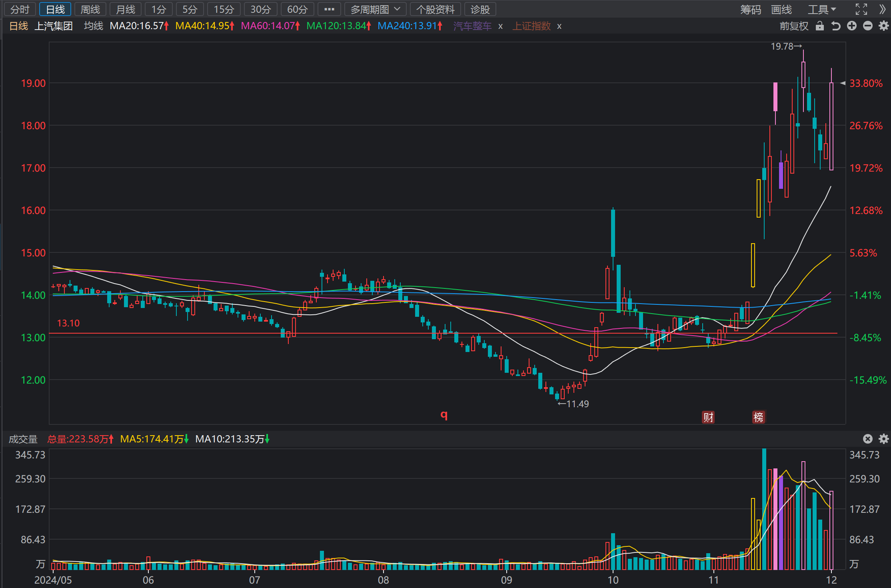Click the -15.49% right axis label
Viewport: 891px width, 588px height.
[868, 380]
